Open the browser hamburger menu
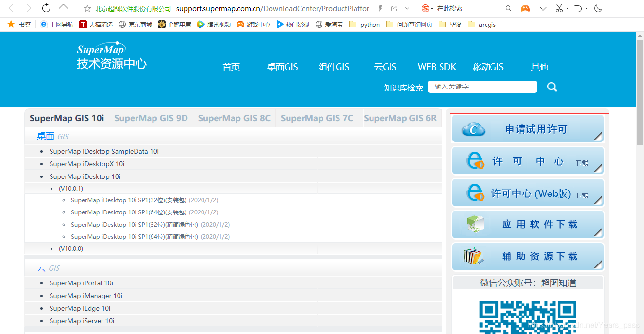Image resolution: width=644 pixels, height=334 pixels. click(633, 8)
